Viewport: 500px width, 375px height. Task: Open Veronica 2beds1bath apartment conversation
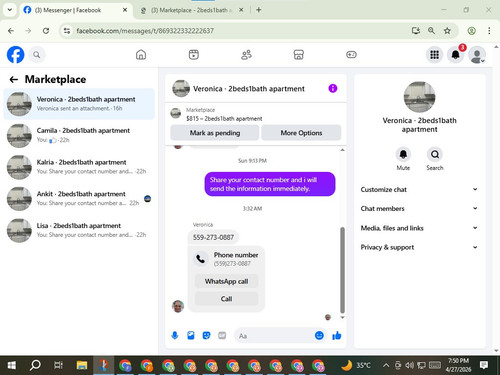pyautogui.click(x=79, y=104)
